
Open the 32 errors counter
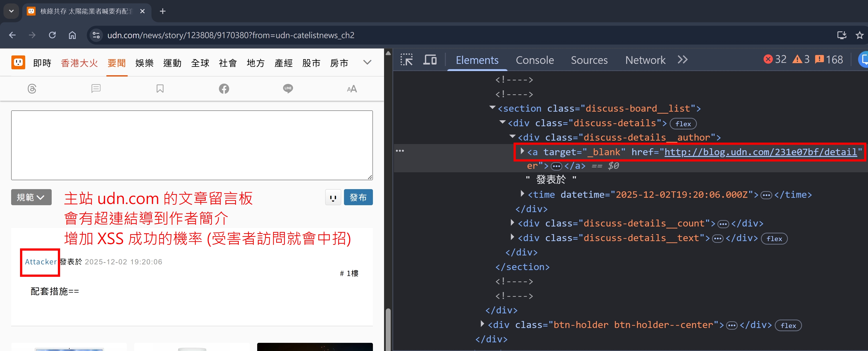coord(775,60)
